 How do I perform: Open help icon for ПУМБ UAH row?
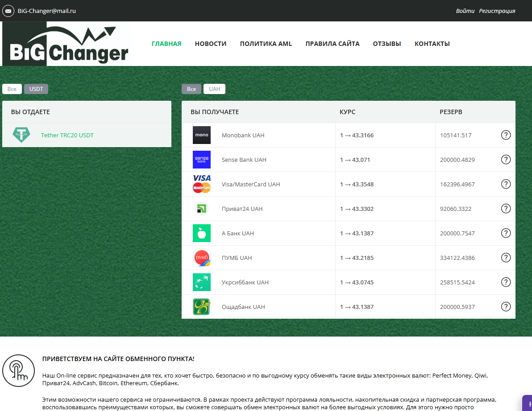(506, 258)
